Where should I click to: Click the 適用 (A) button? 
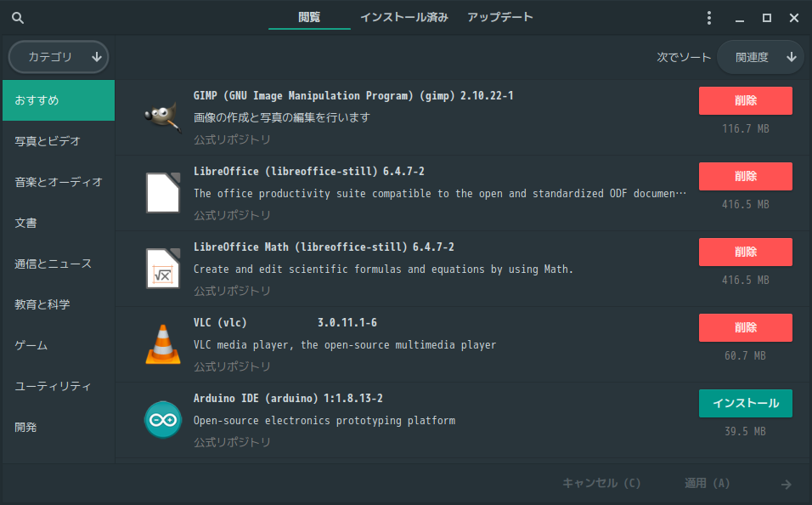click(707, 483)
